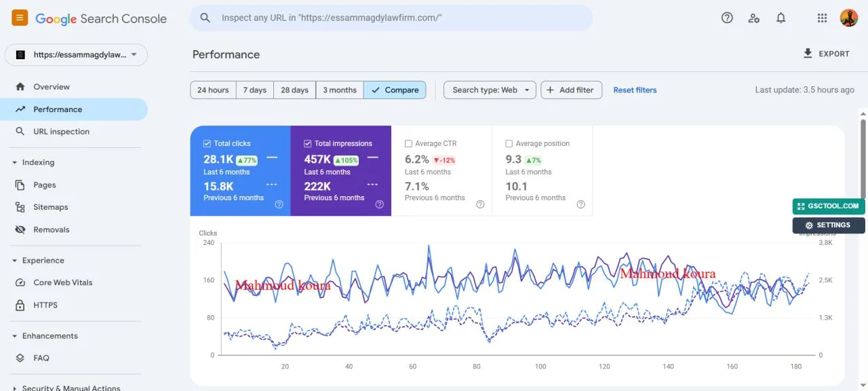Viewport: 868px width, 391px height.
Task: Open the notifications bell
Action: point(781,18)
